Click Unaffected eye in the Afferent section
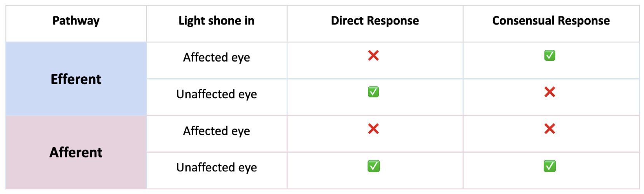This screenshot has width=644, height=194. point(216,168)
